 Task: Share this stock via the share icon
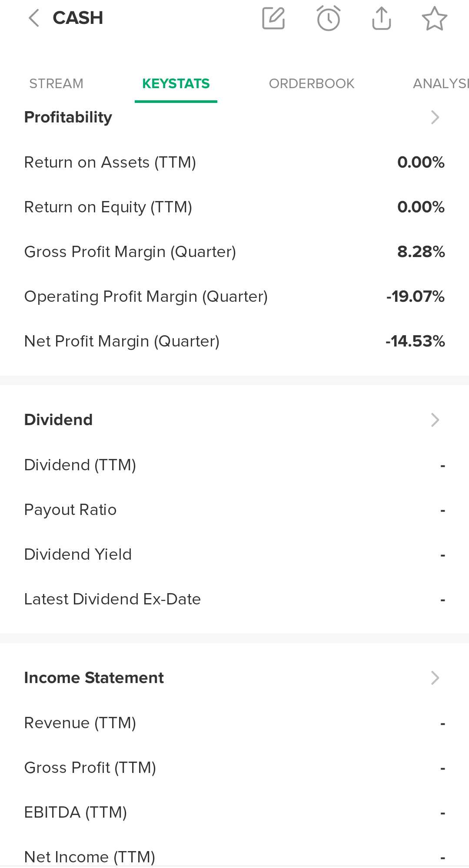tap(382, 18)
